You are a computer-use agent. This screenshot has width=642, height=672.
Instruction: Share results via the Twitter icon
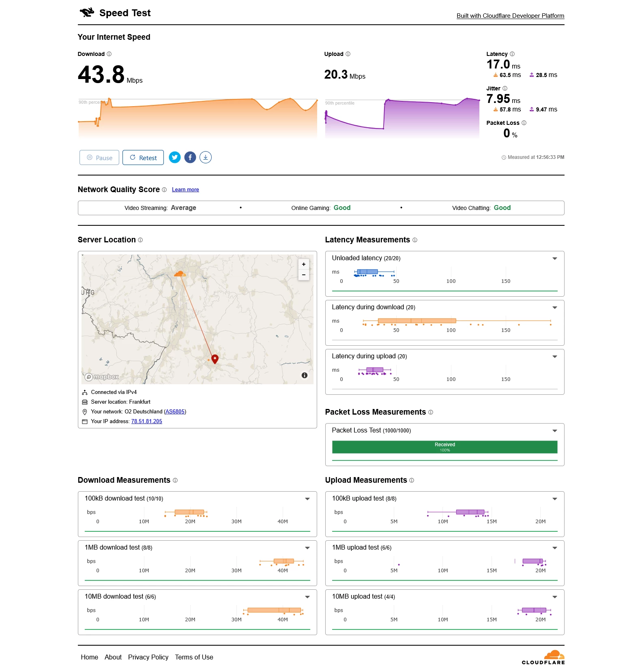point(175,157)
